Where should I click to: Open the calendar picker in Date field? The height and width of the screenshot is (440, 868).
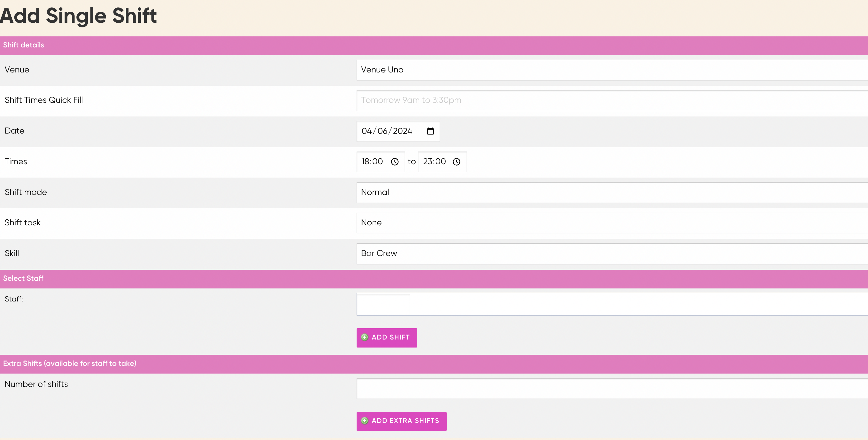click(x=430, y=131)
